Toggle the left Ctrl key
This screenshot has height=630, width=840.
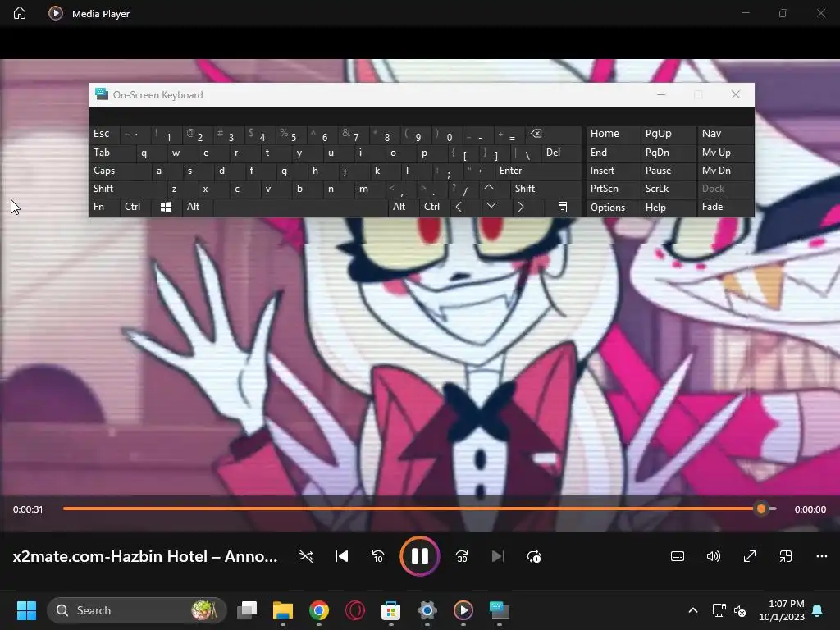pyautogui.click(x=135, y=207)
